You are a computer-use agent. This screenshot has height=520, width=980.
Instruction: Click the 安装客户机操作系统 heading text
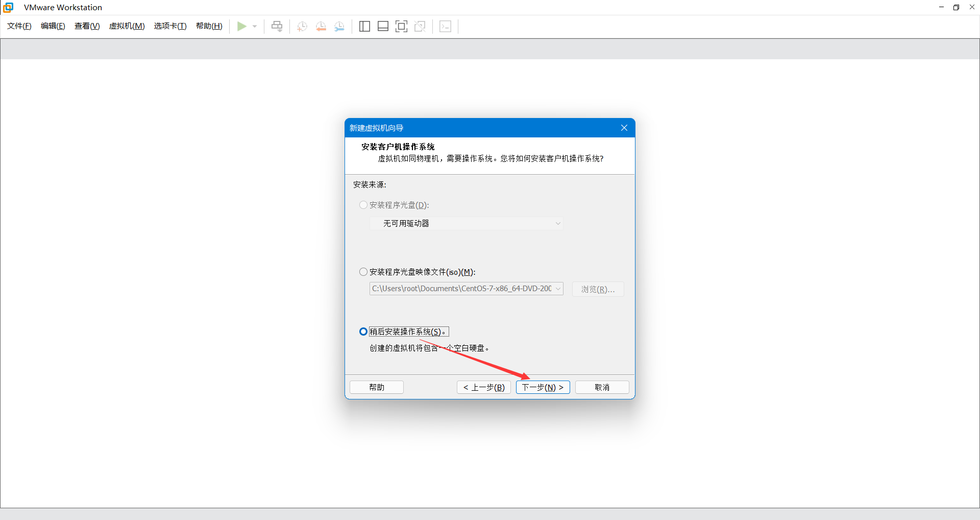398,147
